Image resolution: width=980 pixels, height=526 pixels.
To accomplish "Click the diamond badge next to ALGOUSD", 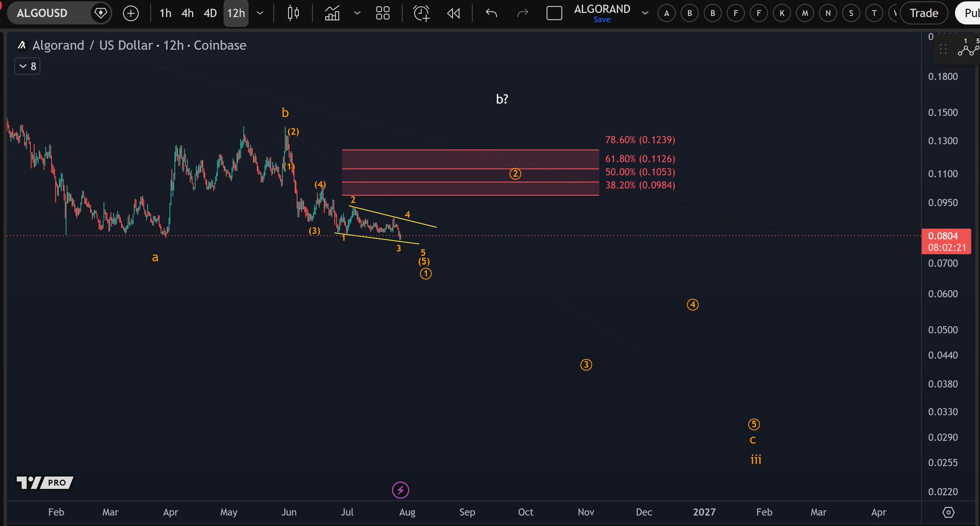I will pos(100,13).
